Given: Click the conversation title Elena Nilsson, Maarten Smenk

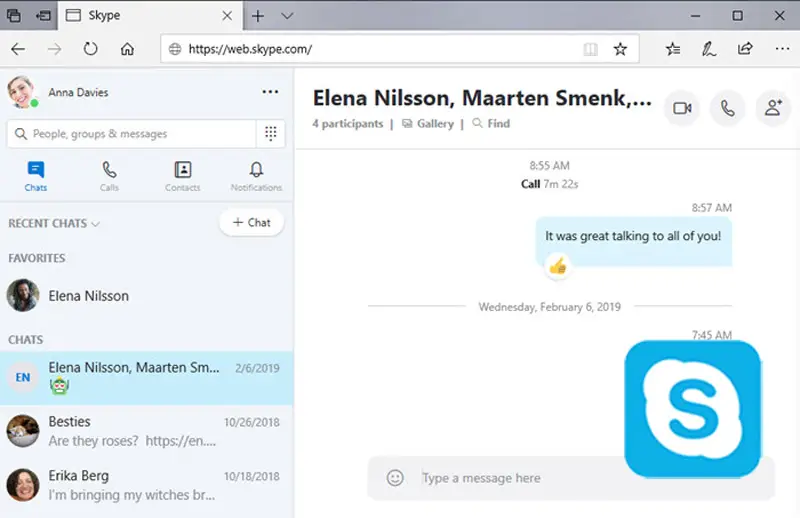Looking at the screenshot, I should click(482, 98).
